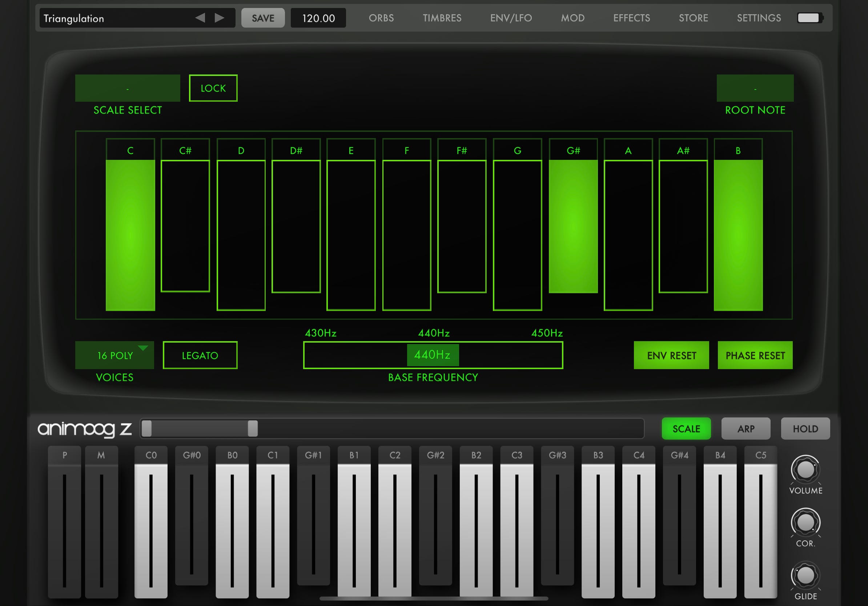The image size is (868, 606).
Task: Enable the F note in the scale
Action: [x=407, y=225]
